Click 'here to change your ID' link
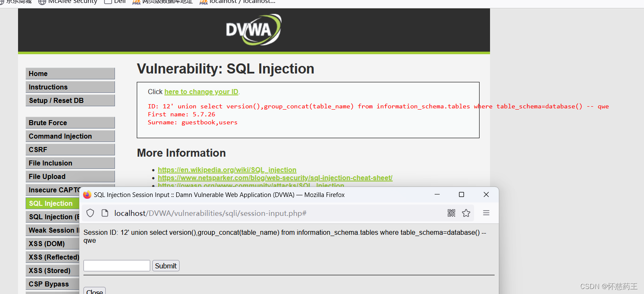 tap(201, 92)
